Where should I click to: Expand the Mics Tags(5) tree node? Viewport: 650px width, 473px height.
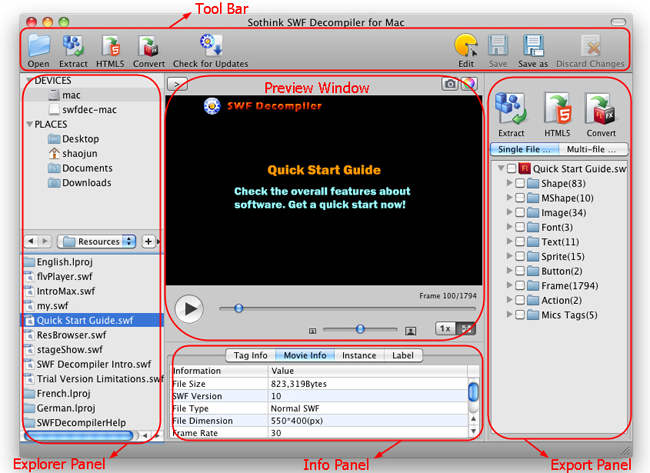pos(509,314)
